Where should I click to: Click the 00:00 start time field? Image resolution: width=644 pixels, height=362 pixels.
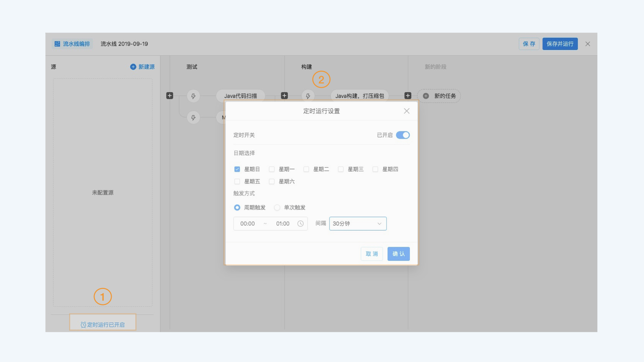248,224
